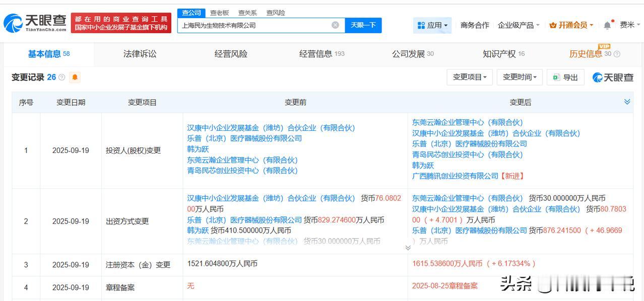The height and width of the screenshot is (301, 644).
Task: Open the 应用 apps dropdown
Action: tap(432, 25)
